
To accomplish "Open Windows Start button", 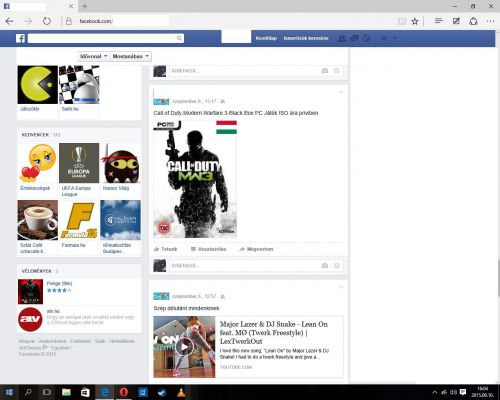I will 9,392.
